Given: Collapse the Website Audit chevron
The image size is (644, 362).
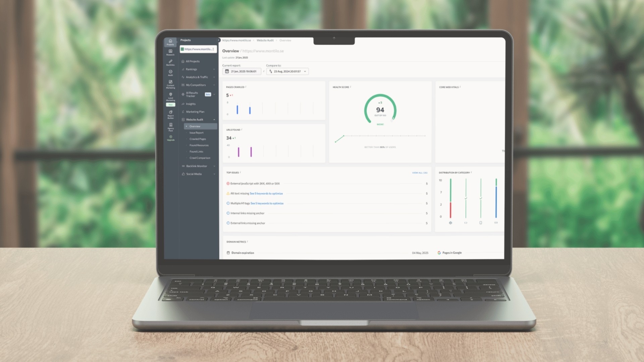Looking at the screenshot, I should pos(214,120).
